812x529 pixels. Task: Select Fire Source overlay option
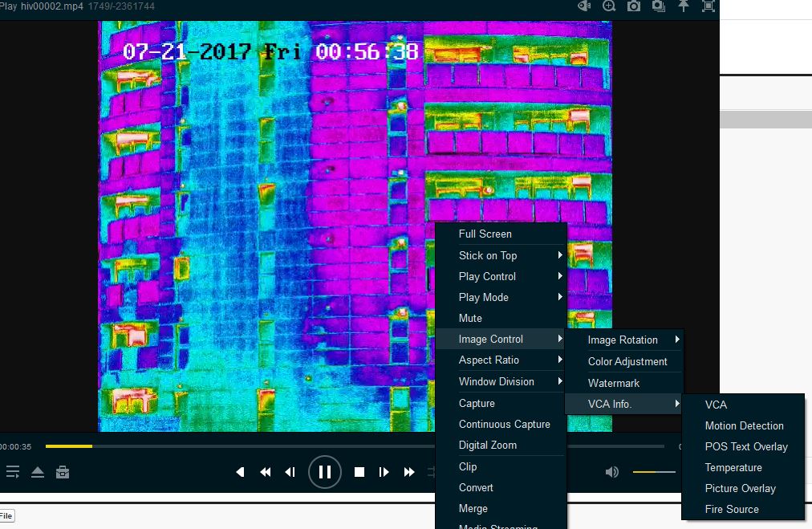tap(732, 510)
